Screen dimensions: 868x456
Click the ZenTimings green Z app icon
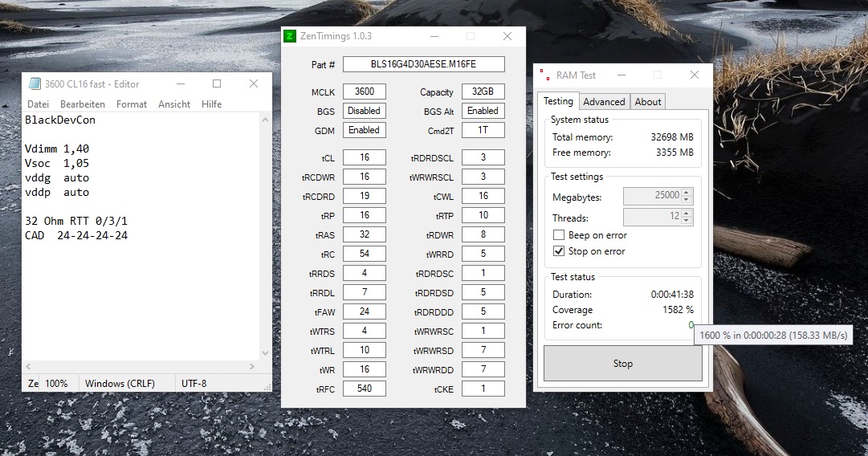pyautogui.click(x=290, y=36)
